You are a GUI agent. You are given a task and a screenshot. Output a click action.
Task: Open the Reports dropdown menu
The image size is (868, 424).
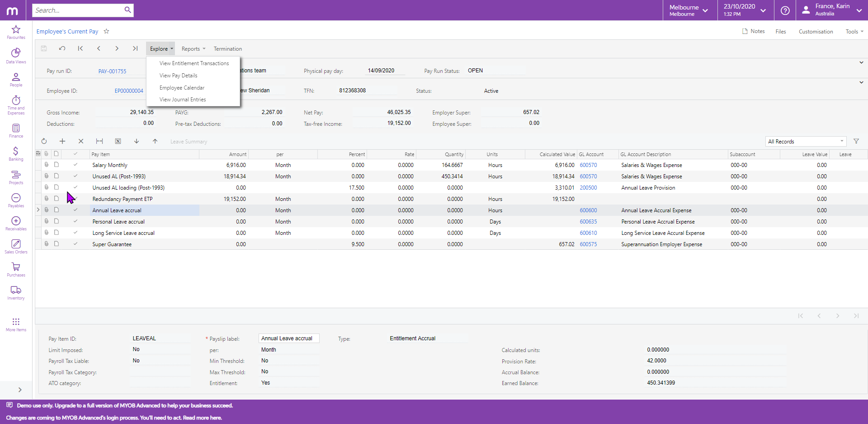coord(193,48)
